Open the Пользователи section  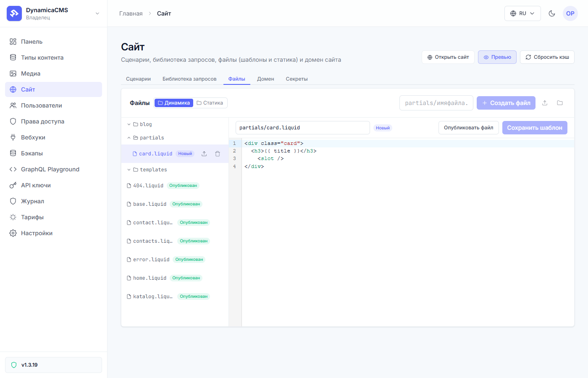click(53, 105)
